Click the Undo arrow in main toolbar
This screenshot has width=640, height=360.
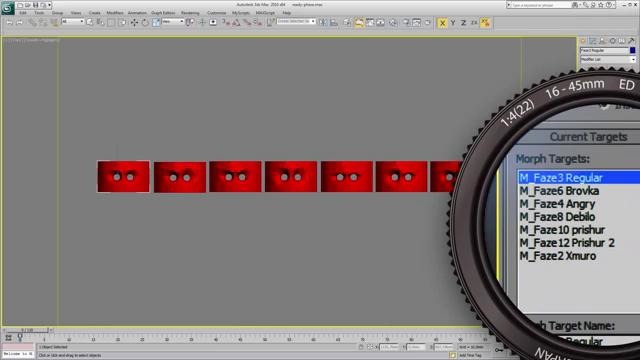[x=9, y=23]
